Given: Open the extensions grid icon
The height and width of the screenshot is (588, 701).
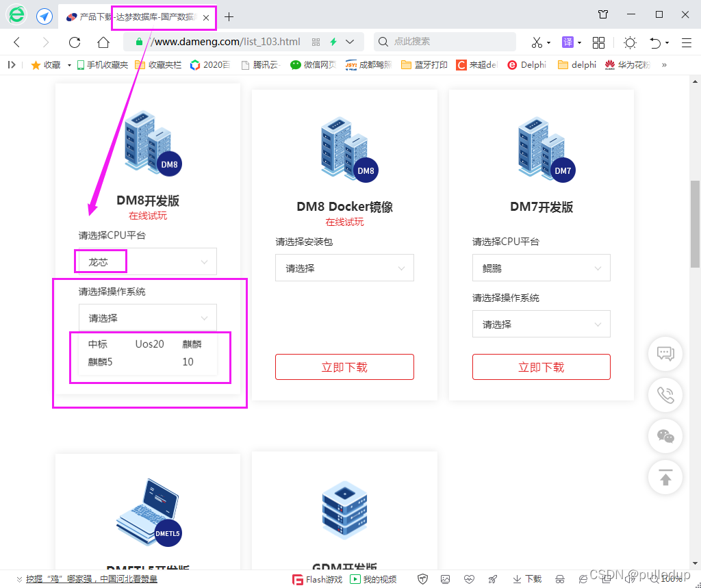Looking at the screenshot, I should [x=598, y=42].
